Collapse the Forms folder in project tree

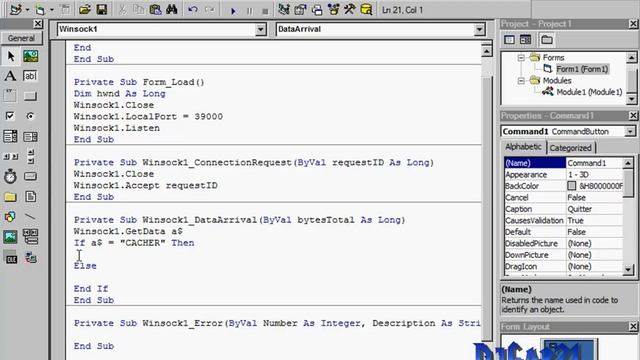tap(521, 58)
